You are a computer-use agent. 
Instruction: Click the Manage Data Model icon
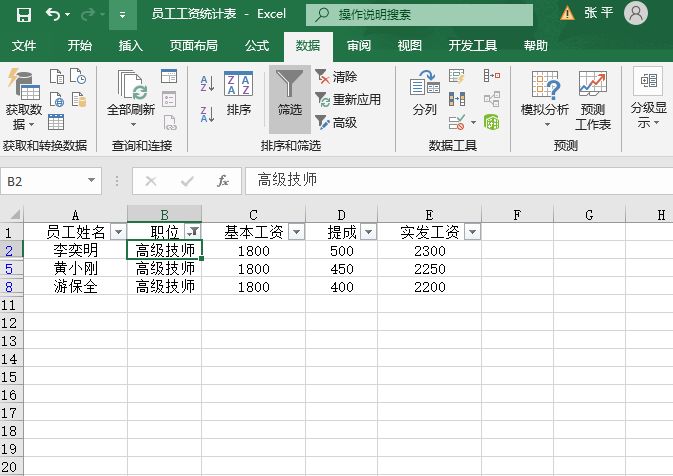click(492, 122)
